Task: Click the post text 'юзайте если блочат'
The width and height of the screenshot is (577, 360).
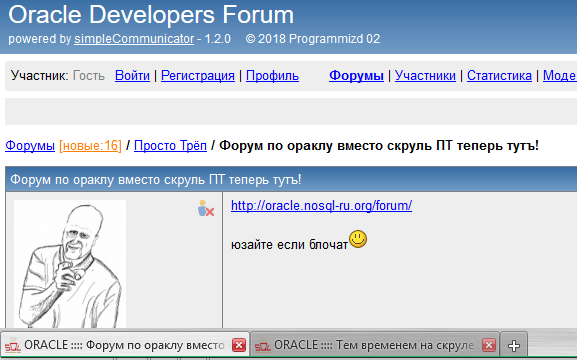Action: coord(289,244)
